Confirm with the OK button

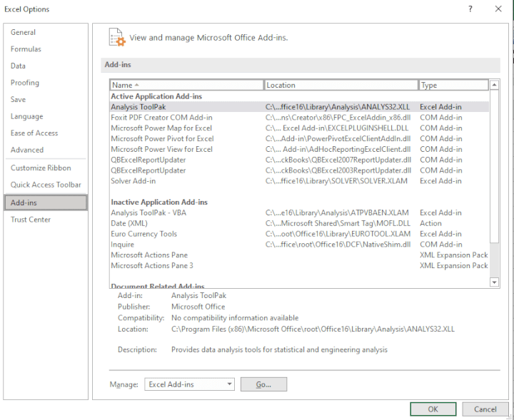coord(433,409)
